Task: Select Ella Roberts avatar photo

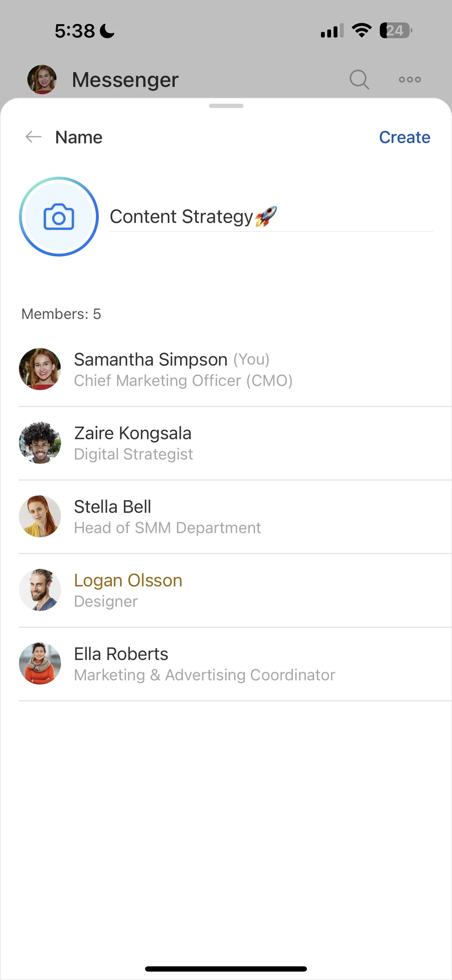Action: 40,663
